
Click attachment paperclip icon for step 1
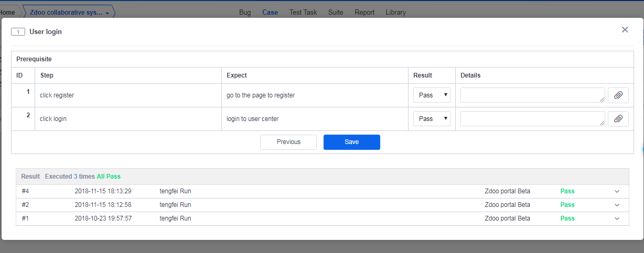[x=618, y=95]
